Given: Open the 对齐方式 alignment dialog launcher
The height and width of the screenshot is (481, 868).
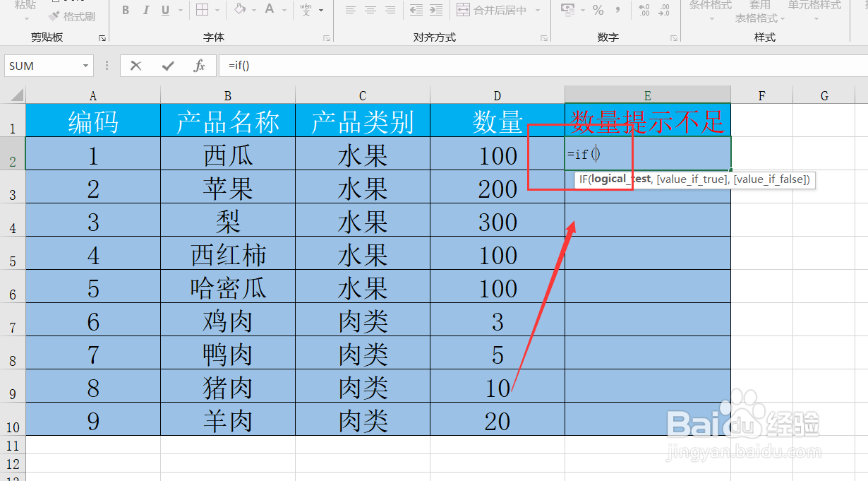Looking at the screenshot, I should pos(543,38).
